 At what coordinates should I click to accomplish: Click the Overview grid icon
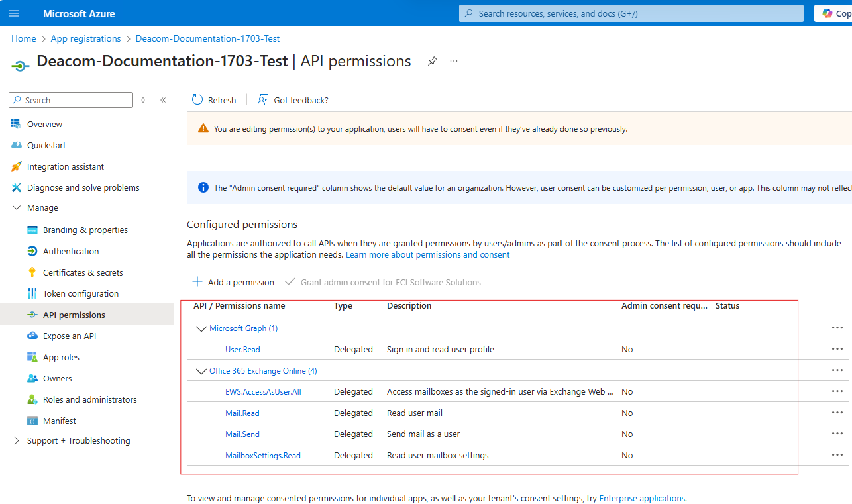[x=16, y=124]
